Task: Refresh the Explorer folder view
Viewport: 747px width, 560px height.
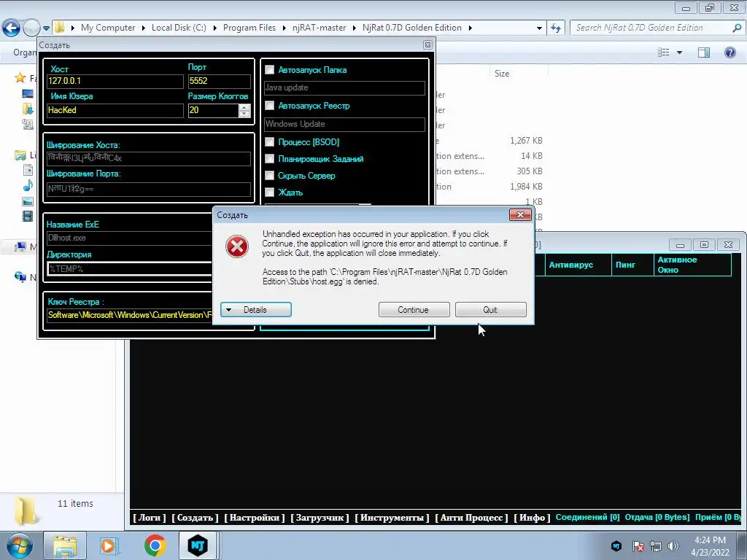Action: coord(555,28)
